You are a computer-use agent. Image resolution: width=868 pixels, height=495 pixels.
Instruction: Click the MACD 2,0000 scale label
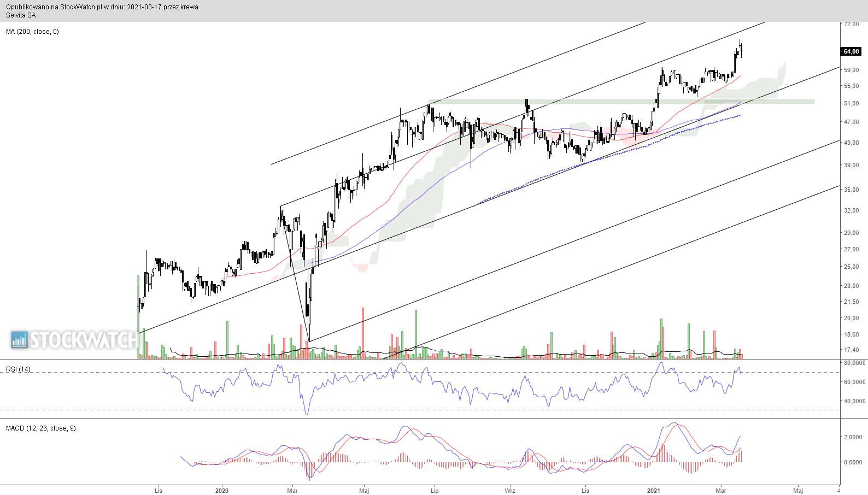pos(853,437)
